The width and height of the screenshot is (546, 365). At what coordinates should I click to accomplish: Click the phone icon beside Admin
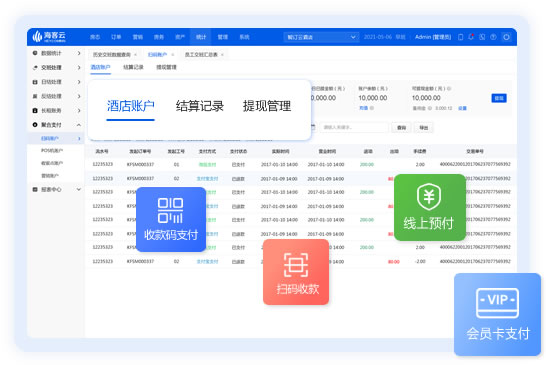pos(460,37)
